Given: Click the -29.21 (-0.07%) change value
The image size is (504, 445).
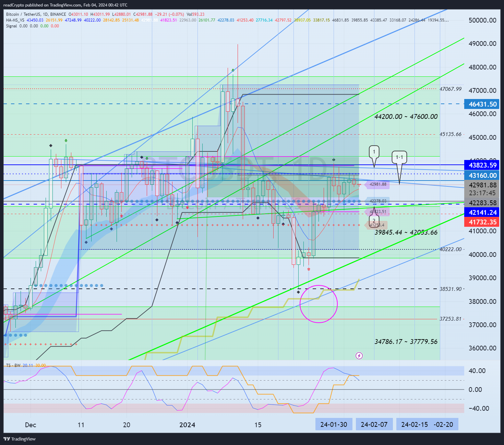Looking at the screenshot, I should 170,14.
